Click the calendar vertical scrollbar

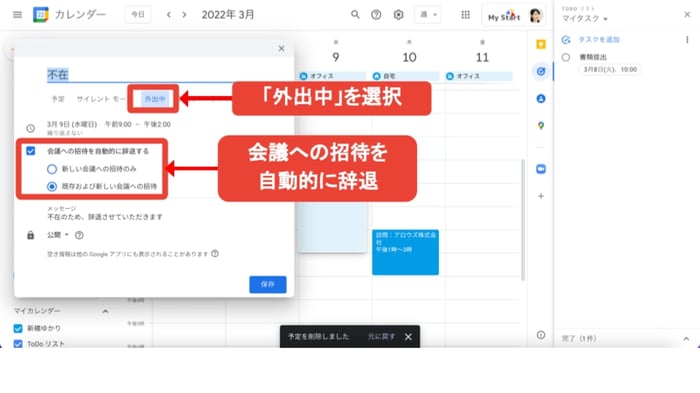click(523, 220)
